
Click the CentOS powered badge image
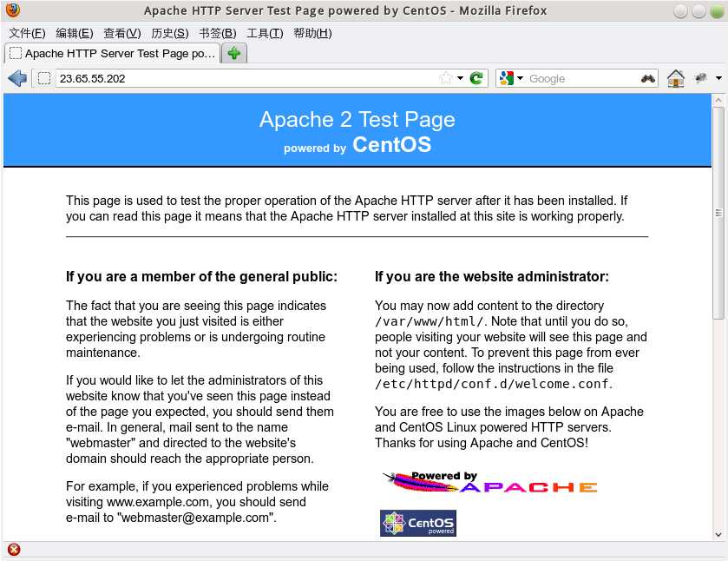(418, 523)
